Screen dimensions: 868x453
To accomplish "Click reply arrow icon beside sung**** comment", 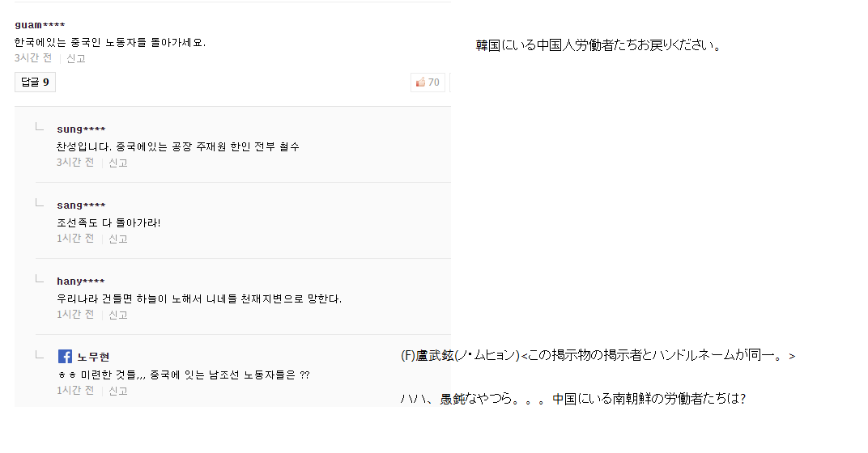I will [x=38, y=127].
